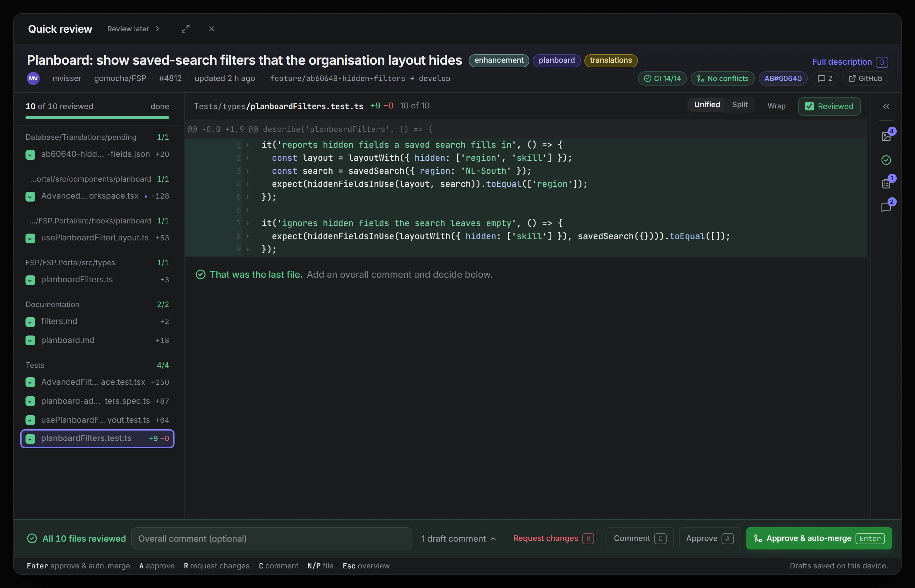Collapse the .../FSP.Portal/src/hooks/planboard group

97,221
